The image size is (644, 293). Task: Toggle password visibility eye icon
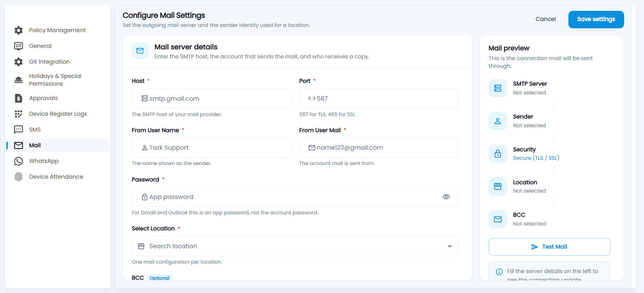click(x=446, y=197)
